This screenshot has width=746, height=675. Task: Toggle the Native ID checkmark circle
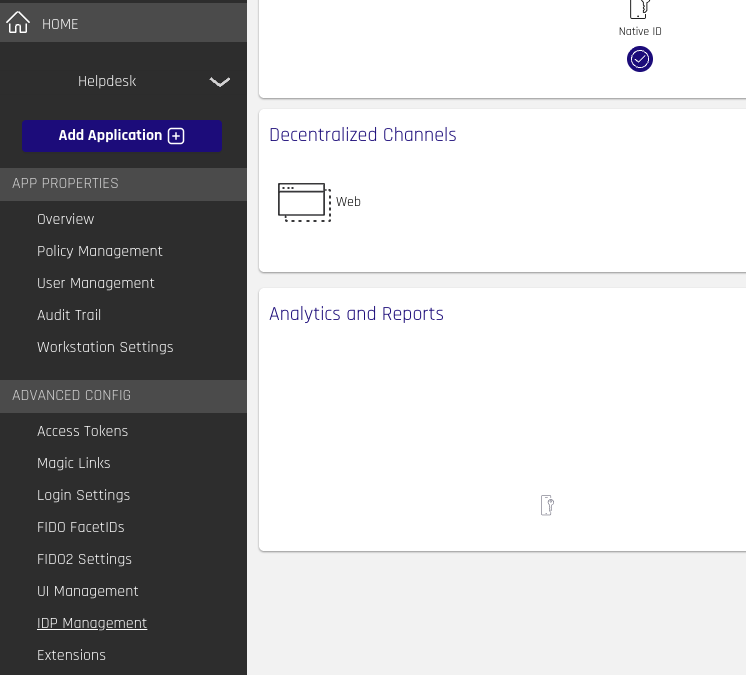[x=639, y=59]
